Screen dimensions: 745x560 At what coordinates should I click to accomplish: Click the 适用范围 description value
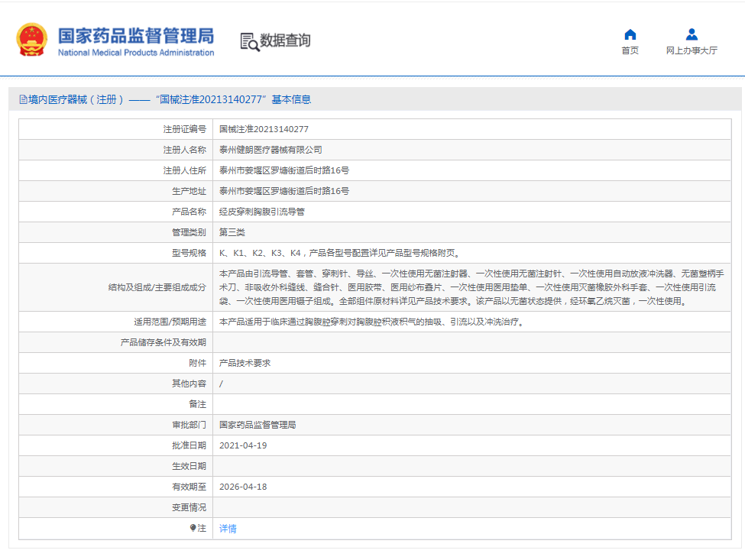point(373,322)
